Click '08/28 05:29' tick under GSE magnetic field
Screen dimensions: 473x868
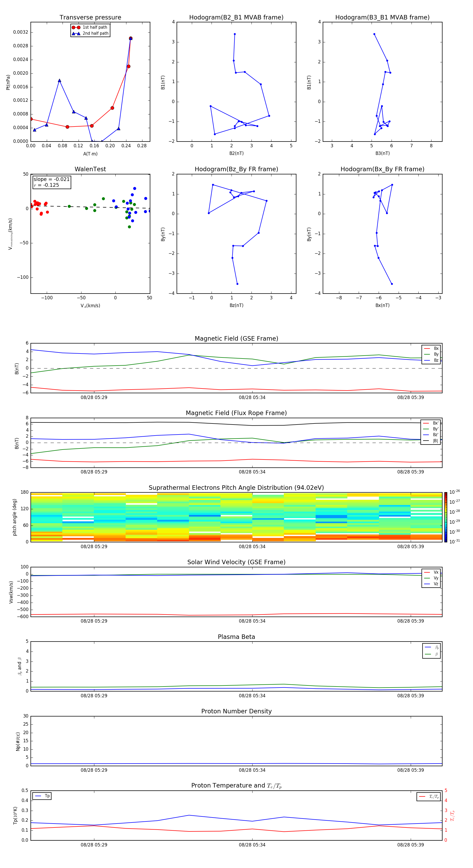pos(94,397)
